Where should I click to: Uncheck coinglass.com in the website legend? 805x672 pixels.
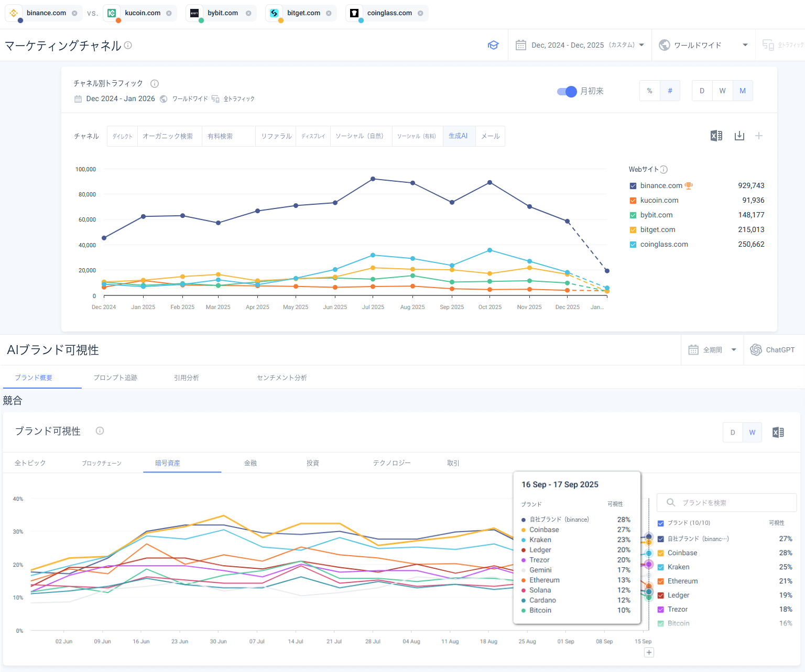click(633, 245)
